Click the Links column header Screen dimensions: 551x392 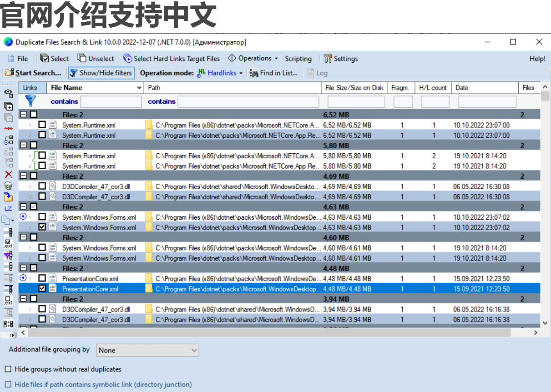coord(33,88)
